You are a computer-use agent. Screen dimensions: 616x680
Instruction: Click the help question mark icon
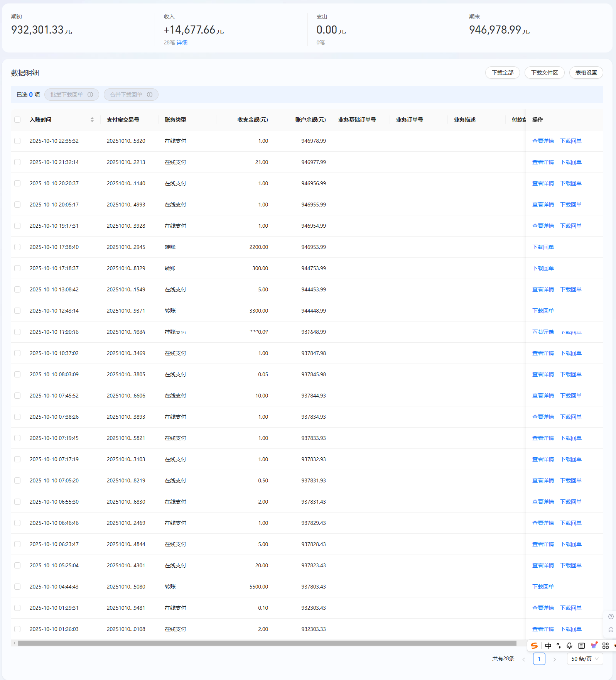coord(611,616)
